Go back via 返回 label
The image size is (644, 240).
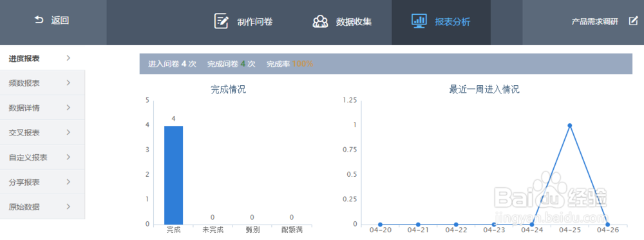click(x=60, y=20)
